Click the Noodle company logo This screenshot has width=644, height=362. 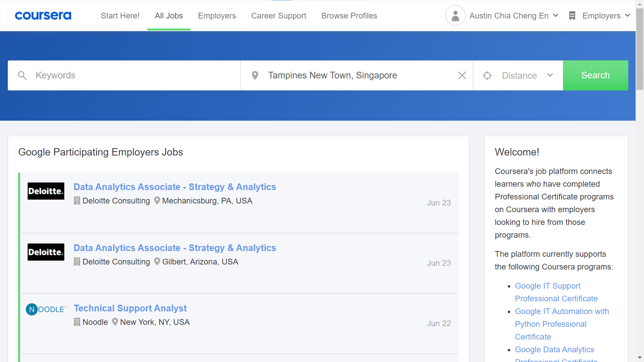[x=46, y=309]
